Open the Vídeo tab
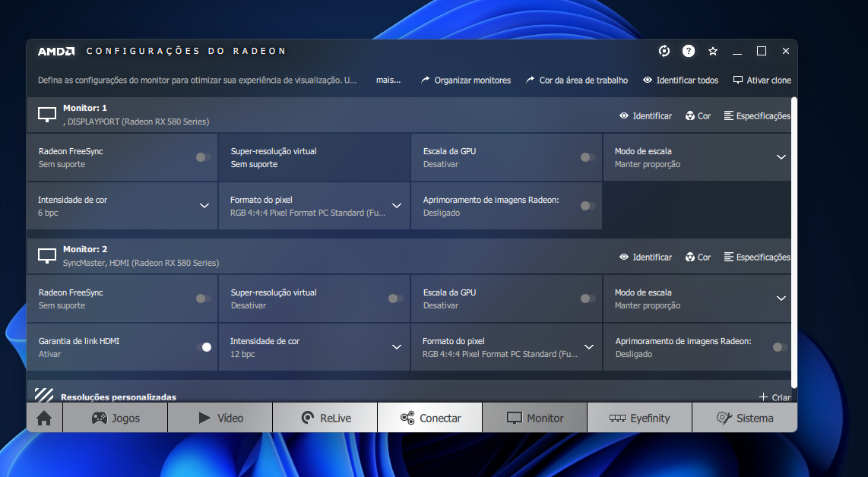 (220, 418)
